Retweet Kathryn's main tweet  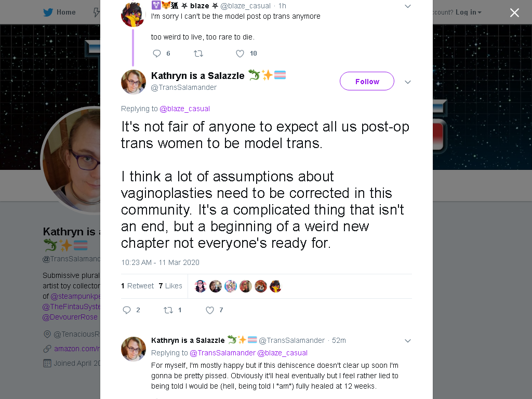(168, 310)
